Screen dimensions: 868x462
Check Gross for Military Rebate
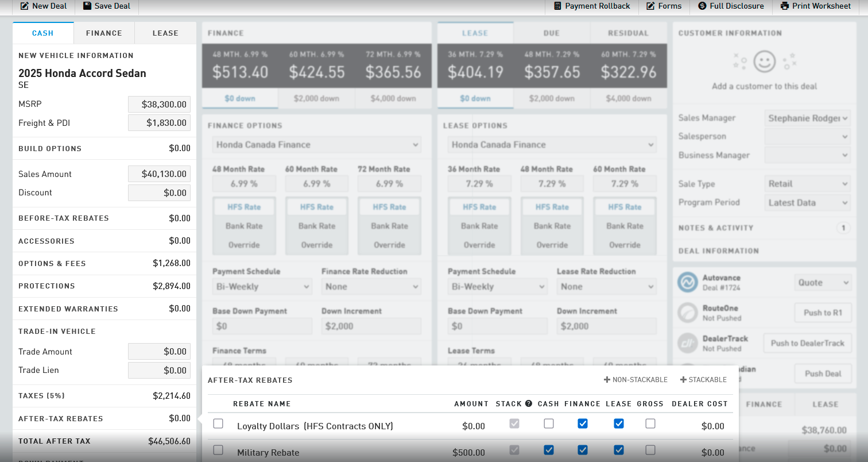[x=650, y=450]
